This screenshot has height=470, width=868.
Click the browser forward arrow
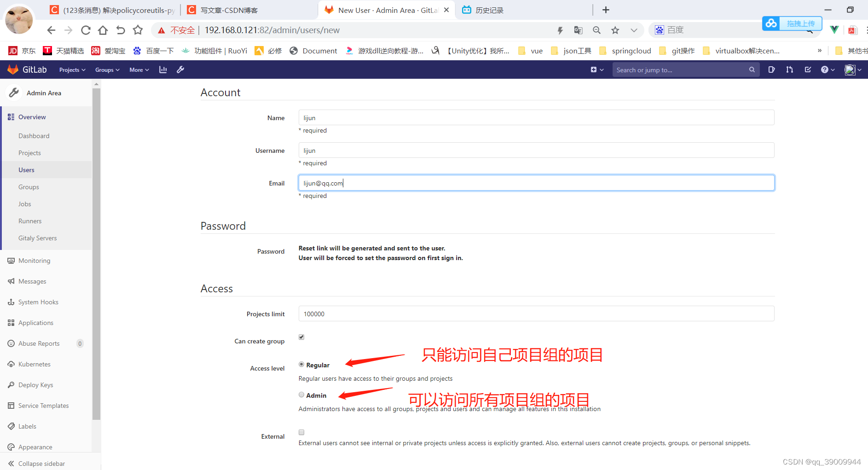[68, 30]
